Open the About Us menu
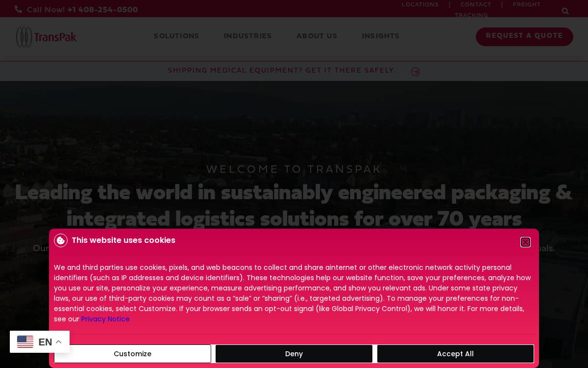The image size is (588, 368). pyautogui.click(x=317, y=36)
